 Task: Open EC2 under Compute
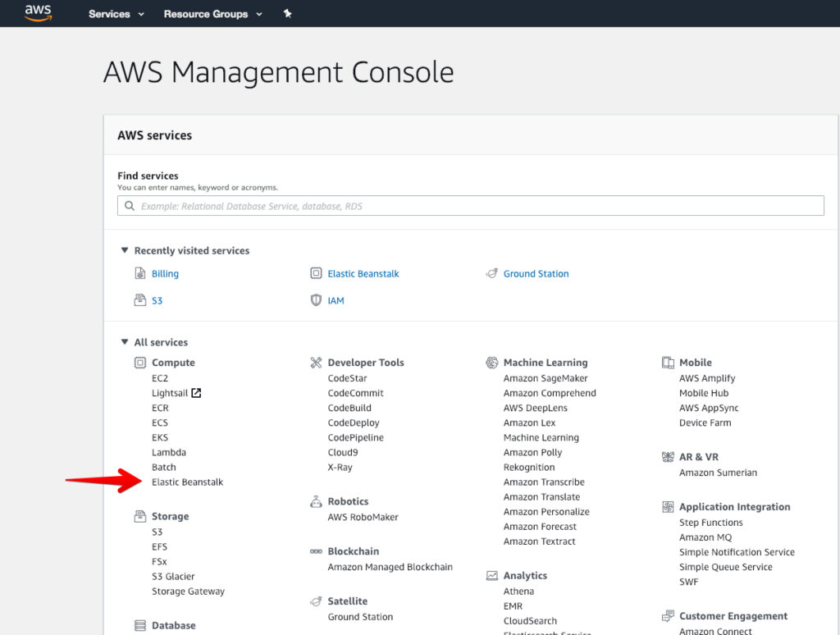[x=160, y=377]
